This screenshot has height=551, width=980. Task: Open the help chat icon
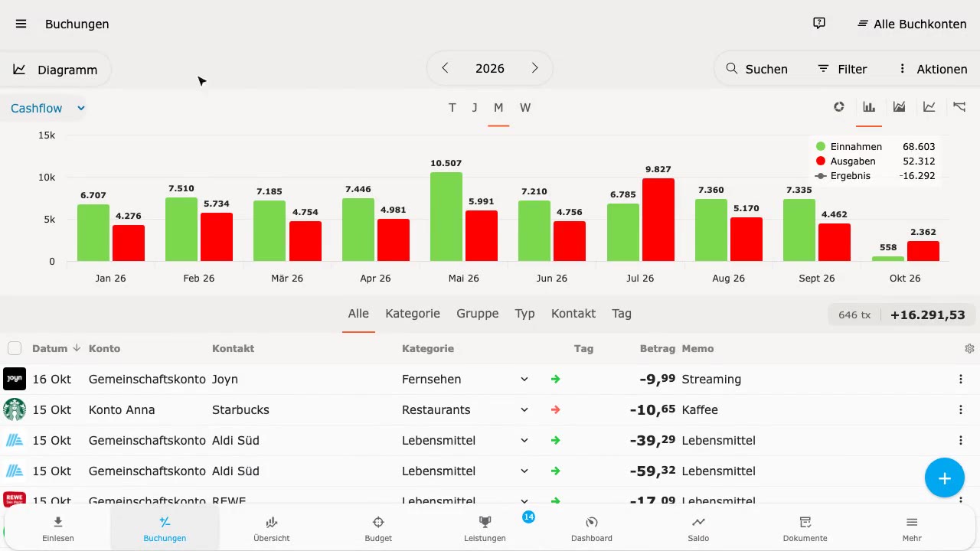(x=819, y=24)
